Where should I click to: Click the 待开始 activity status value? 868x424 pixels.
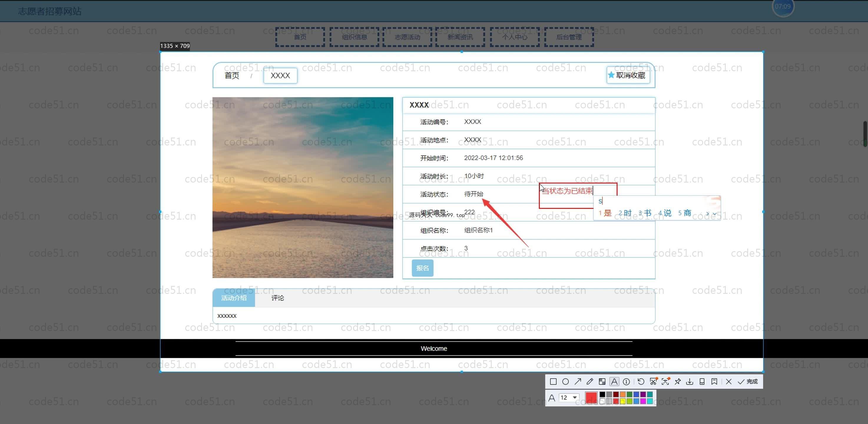[x=474, y=194]
